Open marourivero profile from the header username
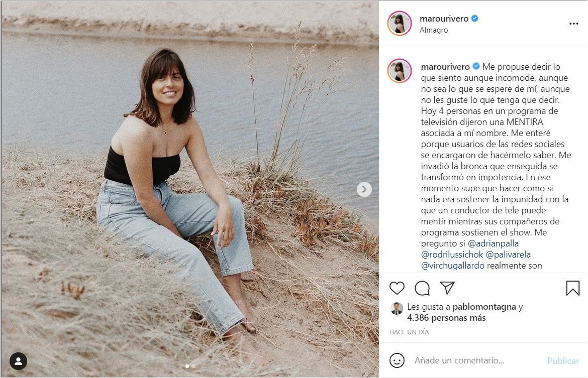588x378 pixels. 444,19
